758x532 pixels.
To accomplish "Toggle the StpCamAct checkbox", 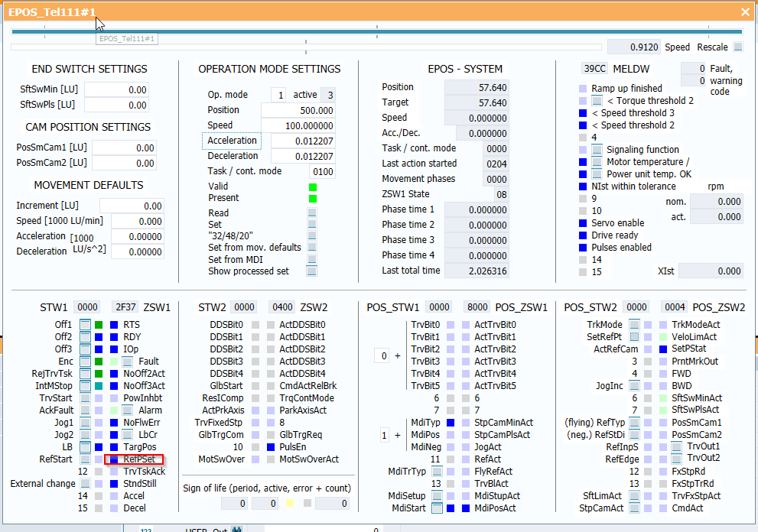I will pos(634,508).
